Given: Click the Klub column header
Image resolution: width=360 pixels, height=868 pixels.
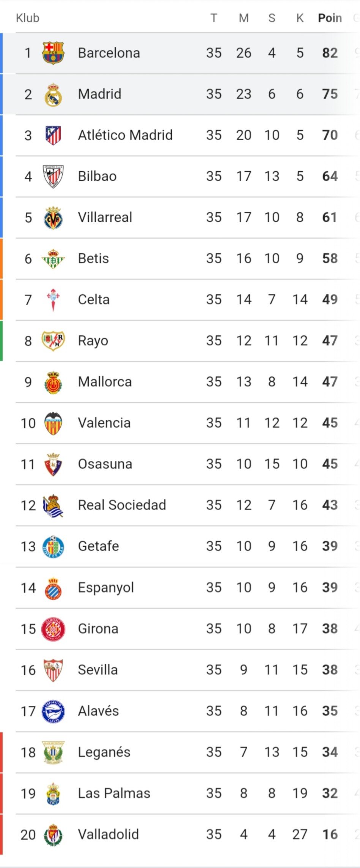Looking at the screenshot, I should tap(28, 18).
